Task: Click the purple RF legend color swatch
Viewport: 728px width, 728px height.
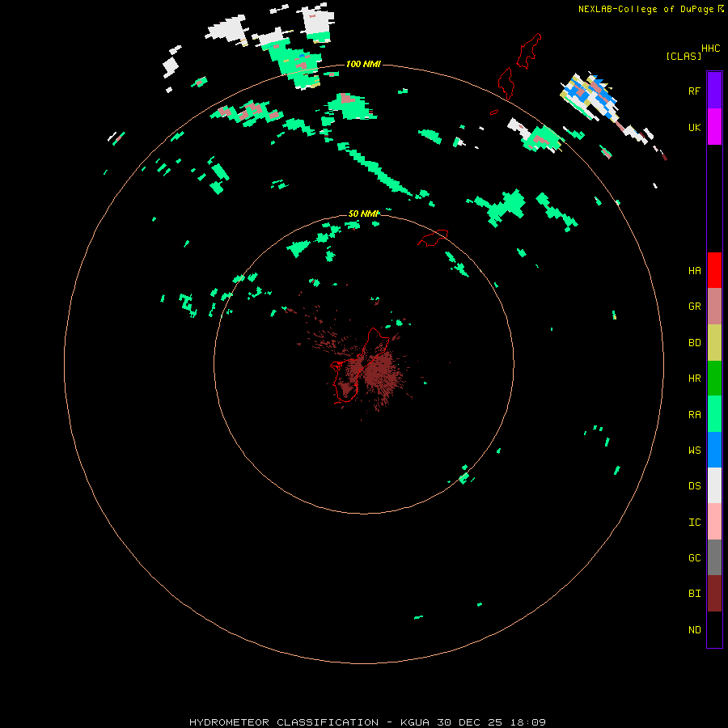Action: point(714,91)
